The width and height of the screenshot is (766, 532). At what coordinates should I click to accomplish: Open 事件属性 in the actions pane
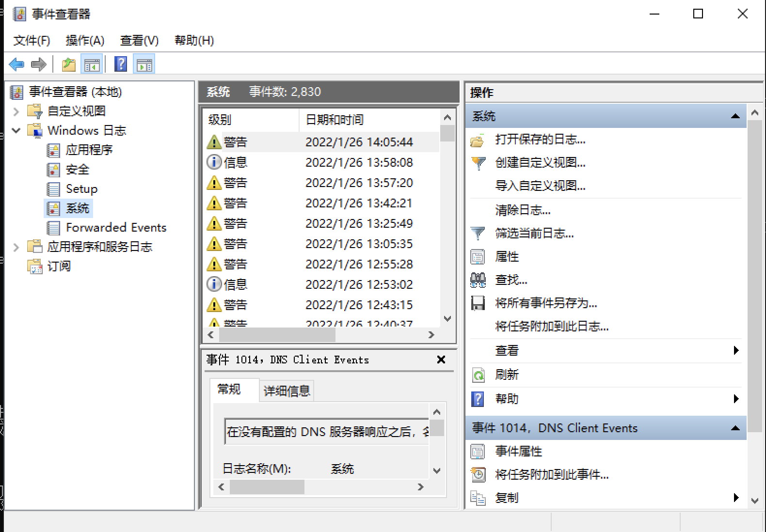coord(518,452)
